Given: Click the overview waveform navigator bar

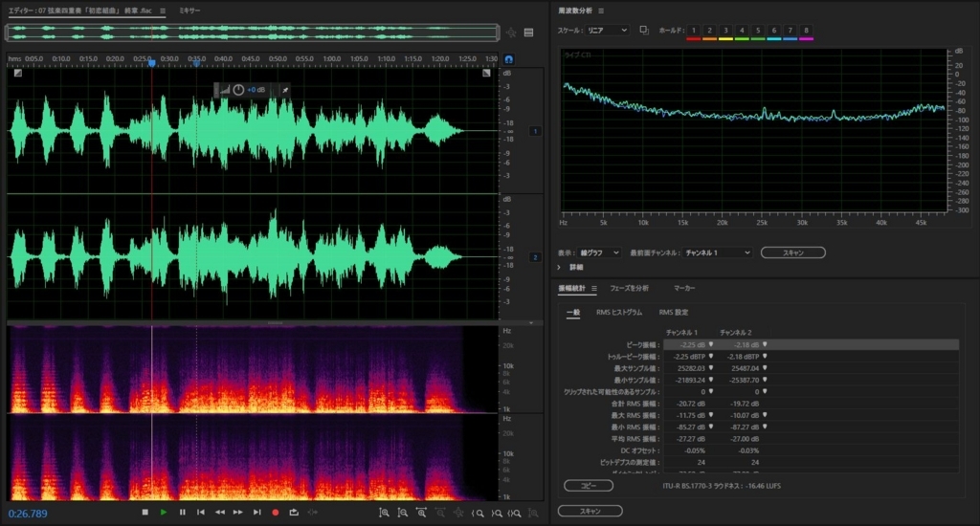Looking at the screenshot, I should coord(253,33).
